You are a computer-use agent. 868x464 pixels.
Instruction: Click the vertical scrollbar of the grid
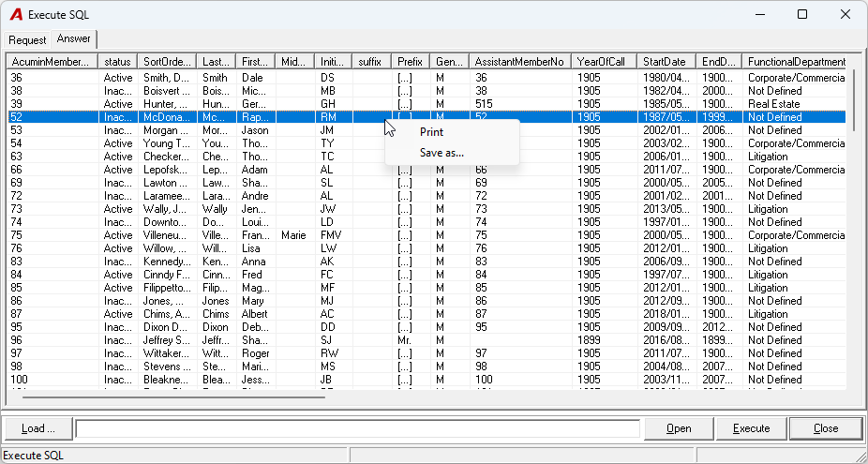(854, 100)
